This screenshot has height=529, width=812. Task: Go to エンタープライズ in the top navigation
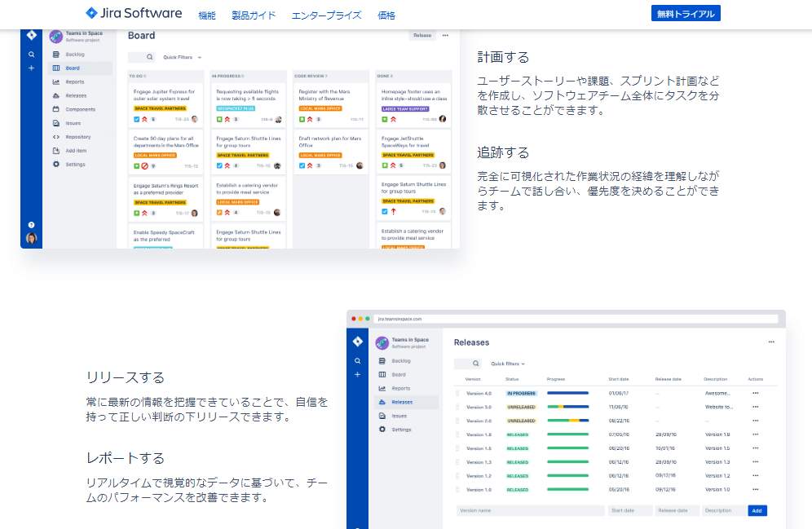click(327, 15)
